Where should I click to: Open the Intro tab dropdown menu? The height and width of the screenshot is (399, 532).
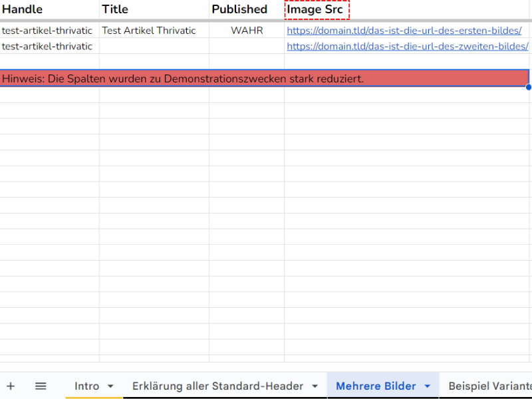108,386
